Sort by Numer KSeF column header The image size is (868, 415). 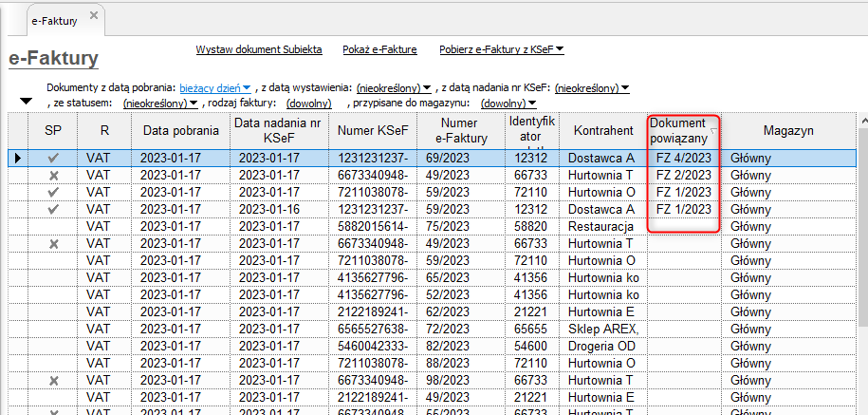tap(373, 131)
